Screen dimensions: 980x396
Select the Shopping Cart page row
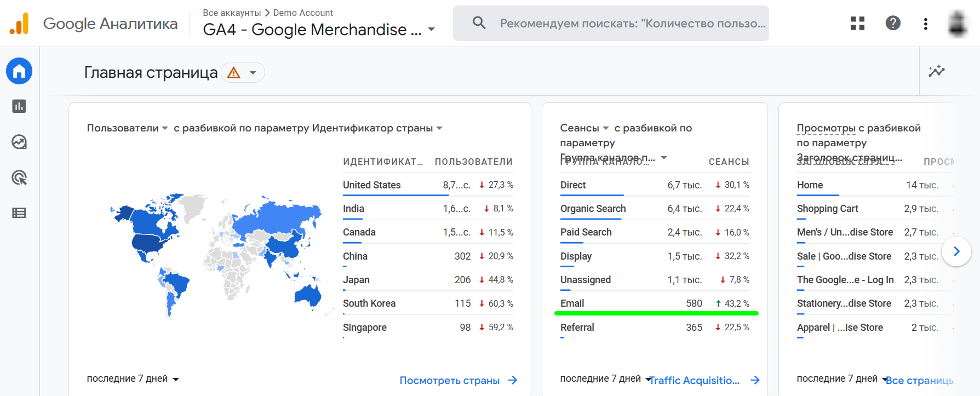pyautogui.click(x=875, y=209)
